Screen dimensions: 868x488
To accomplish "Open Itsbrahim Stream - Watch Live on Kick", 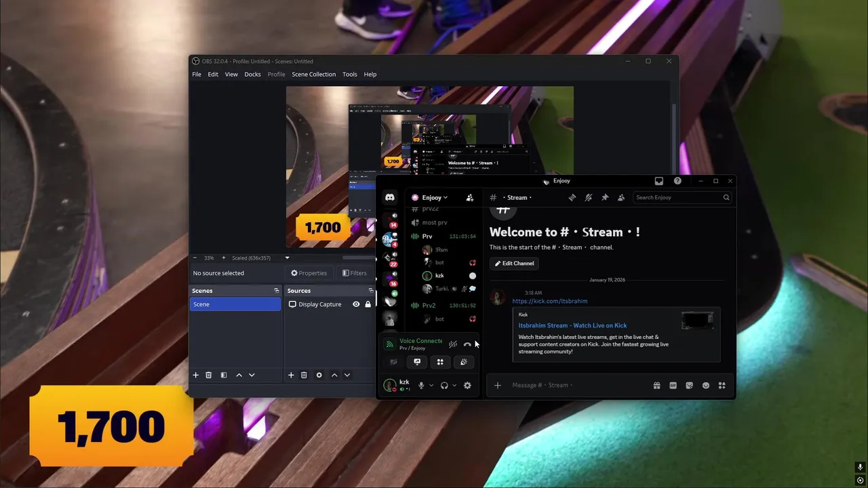I will (x=572, y=325).
